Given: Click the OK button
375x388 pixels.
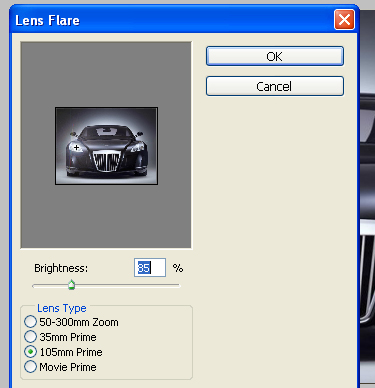Looking at the screenshot, I should click(275, 56).
